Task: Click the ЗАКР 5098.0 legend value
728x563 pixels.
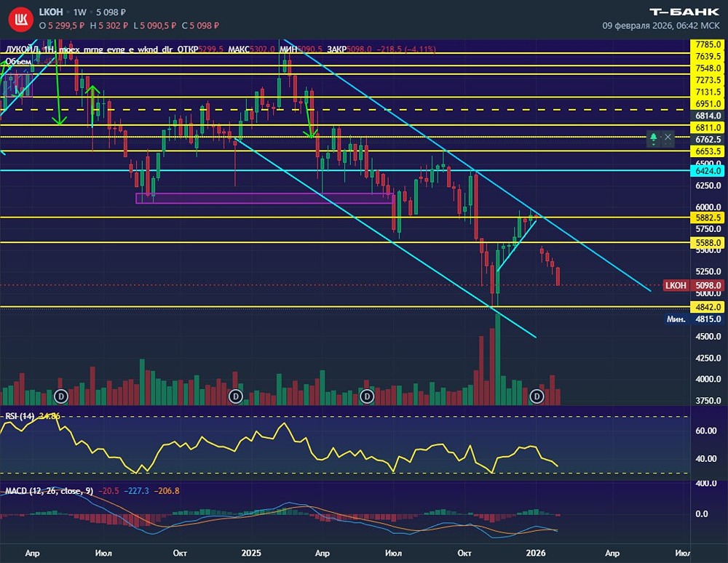Action: (349, 49)
